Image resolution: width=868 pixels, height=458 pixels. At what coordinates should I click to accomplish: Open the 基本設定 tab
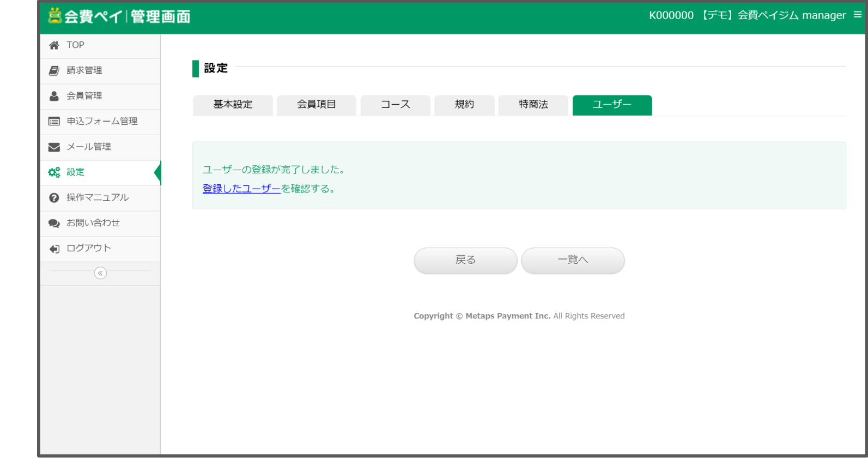click(233, 105)
